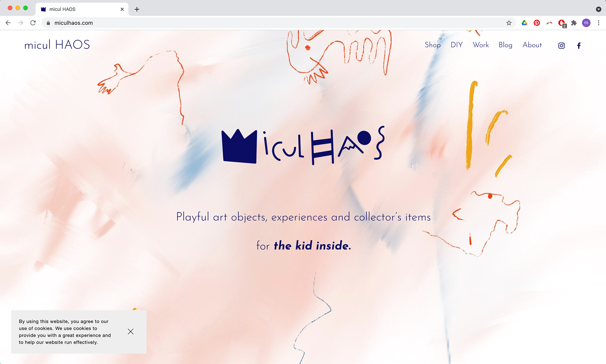
Task: Click the micul HAOS header logo text
Action: point(57,45)
